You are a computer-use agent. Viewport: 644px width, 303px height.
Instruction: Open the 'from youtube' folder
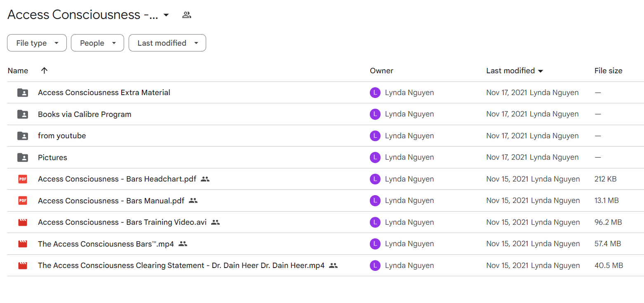62,136
